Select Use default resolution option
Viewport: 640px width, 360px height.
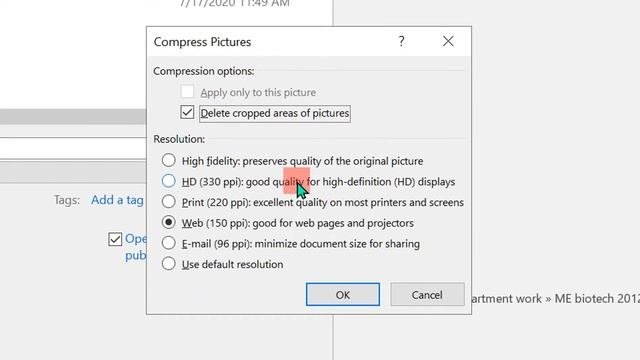tap(169, 264)
